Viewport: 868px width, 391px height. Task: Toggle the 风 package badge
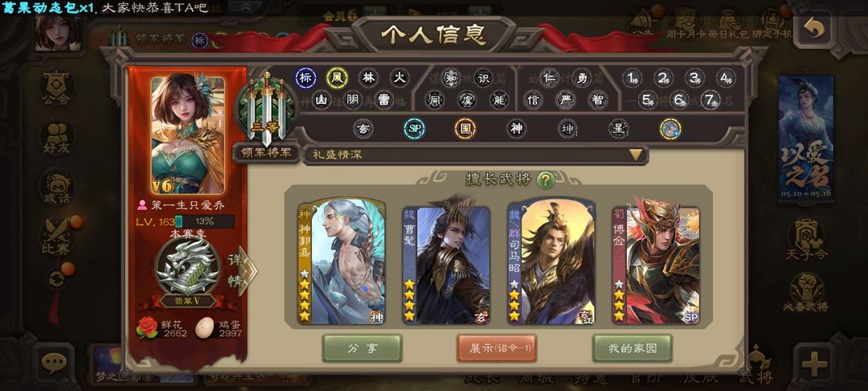[337, 78]
